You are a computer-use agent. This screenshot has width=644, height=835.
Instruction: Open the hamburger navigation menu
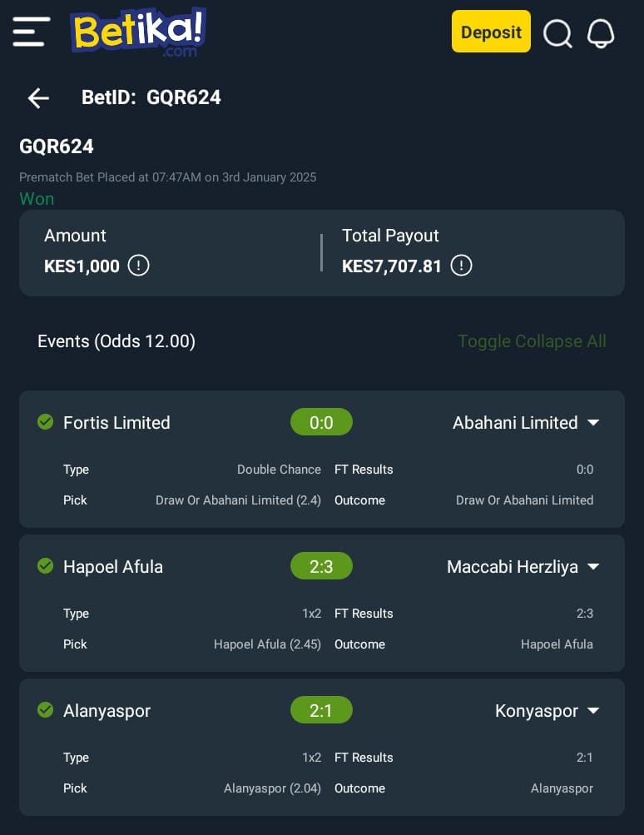tap(32, 32)
